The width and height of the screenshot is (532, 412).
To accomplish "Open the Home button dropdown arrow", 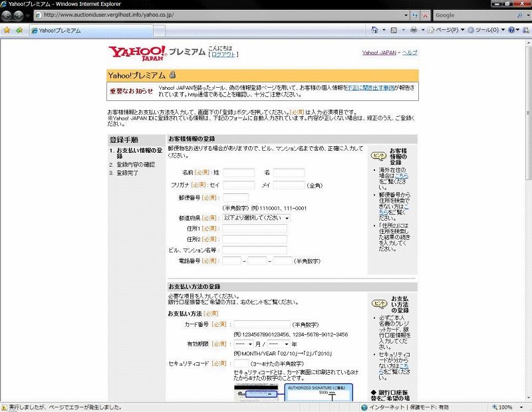I will click(x=384, y=30).
